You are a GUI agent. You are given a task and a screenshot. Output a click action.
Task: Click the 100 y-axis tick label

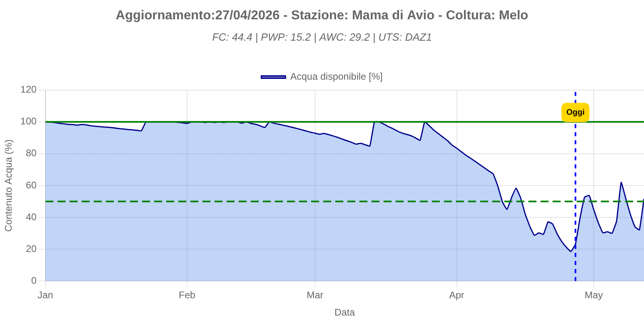tap(29, 122)
